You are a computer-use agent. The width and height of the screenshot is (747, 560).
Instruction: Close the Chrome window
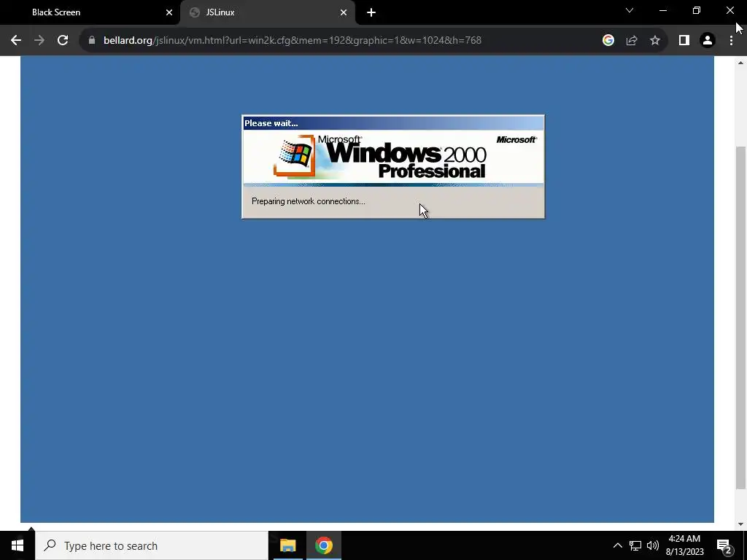tap(729, 10)
